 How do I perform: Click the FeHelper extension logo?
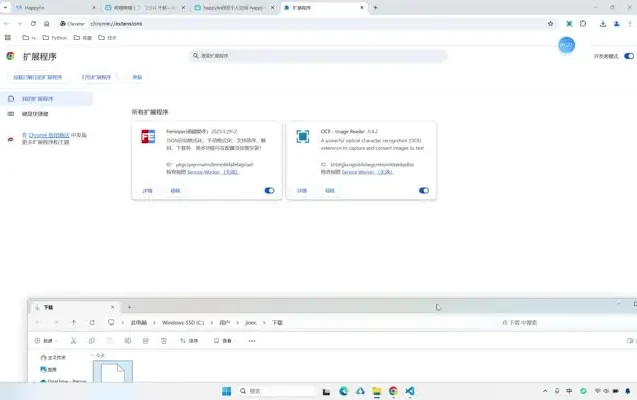pyautogui.click(x=147, y=136)
